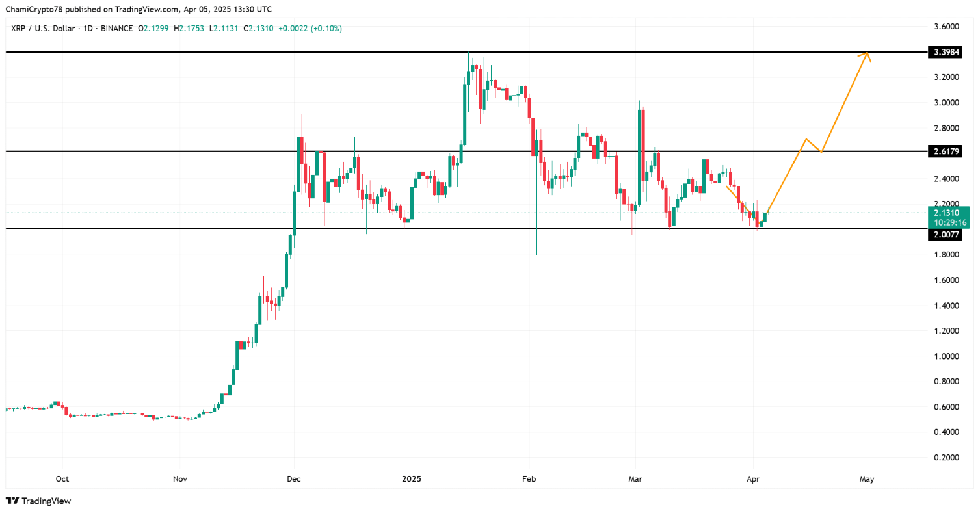Click the closing price value C2.1310
980x511 pixels.
coord(267,29)
